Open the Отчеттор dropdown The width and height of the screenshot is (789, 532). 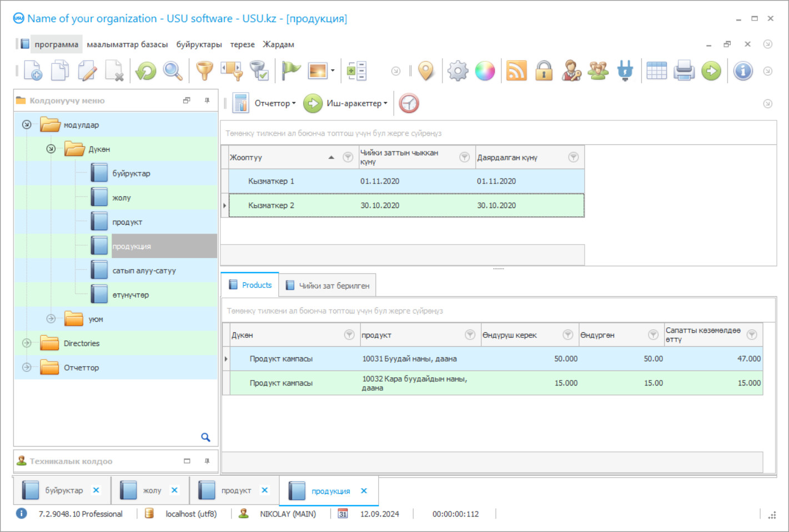275,103
